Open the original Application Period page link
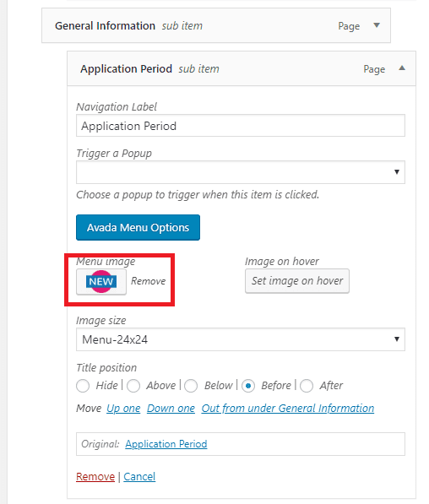Image resolution: width=429 pixels, height=504 pixels. point(166,444)
